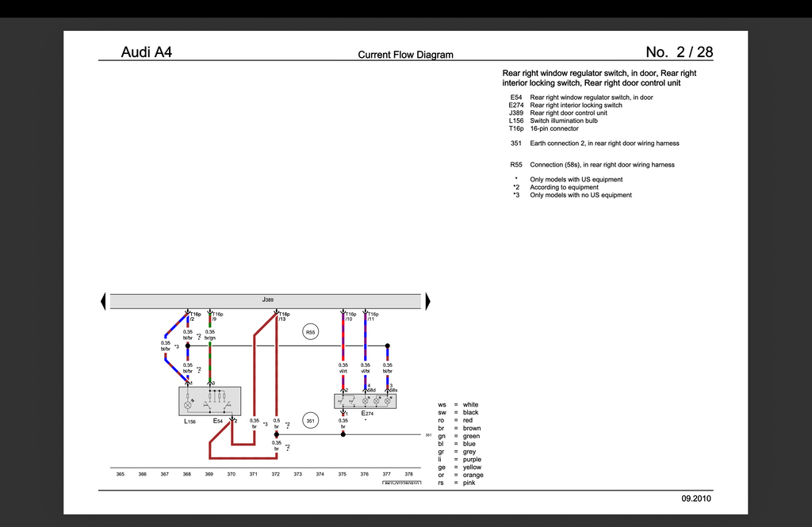812x527 pixels.
Task: Click the J389 control unit bar
Action: coord(266,301)
